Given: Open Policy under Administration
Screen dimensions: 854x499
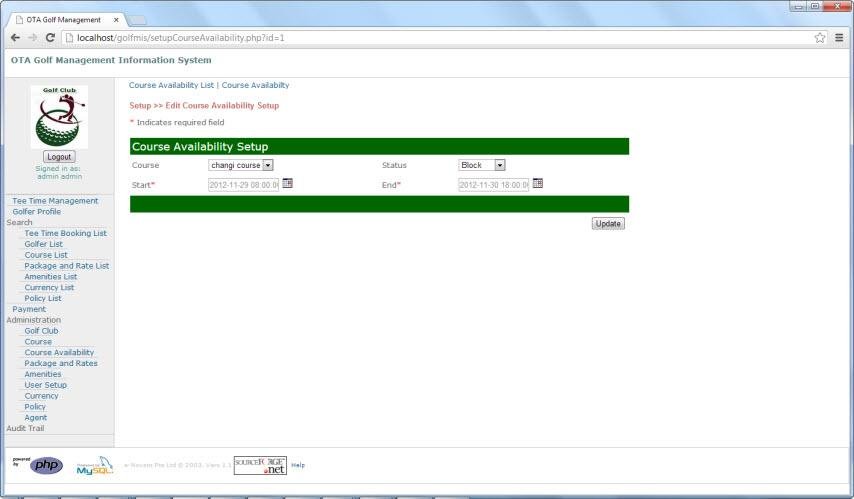Looking at the screenshot, I should pyautogui.click(x=35, y=407).
